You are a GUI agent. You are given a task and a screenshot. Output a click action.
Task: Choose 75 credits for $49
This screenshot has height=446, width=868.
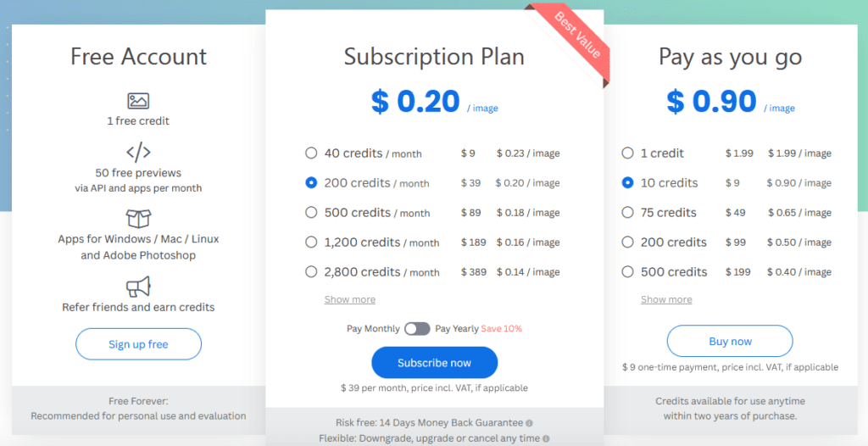627,213
